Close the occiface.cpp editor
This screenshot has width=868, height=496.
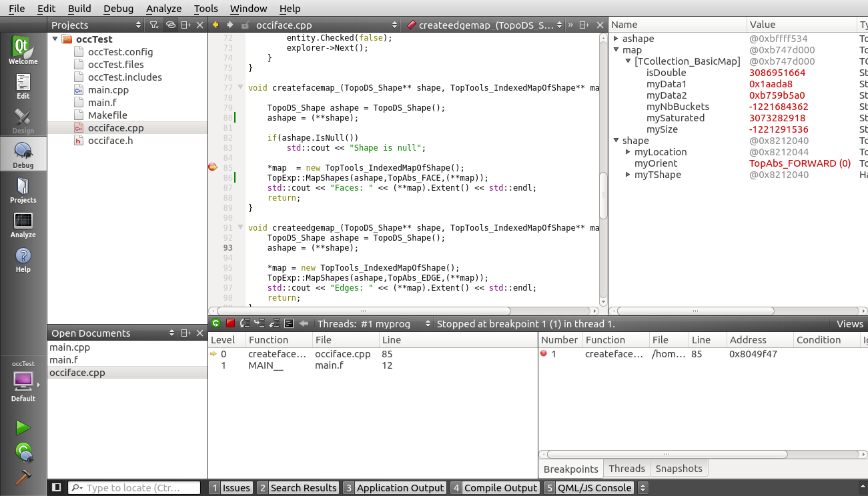[600, 25]
